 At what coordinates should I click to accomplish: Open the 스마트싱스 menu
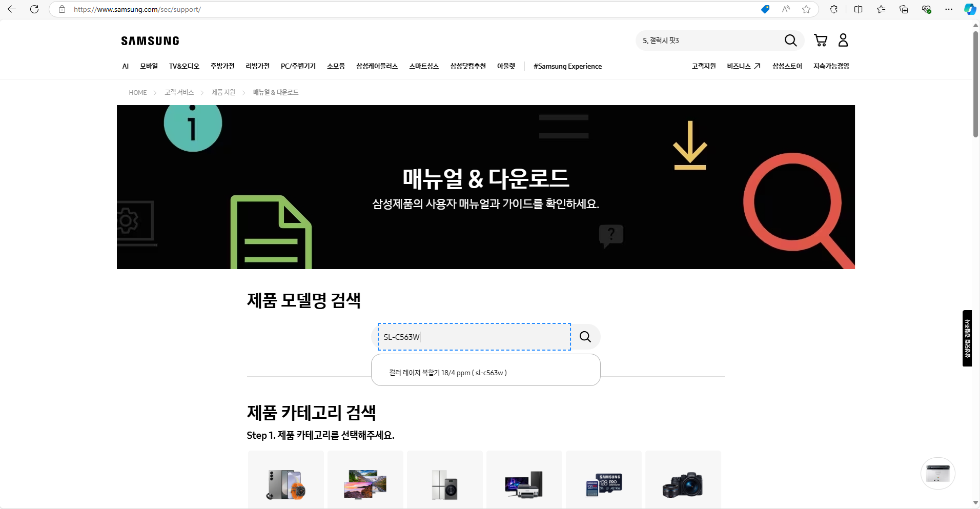tap(424, 66)
